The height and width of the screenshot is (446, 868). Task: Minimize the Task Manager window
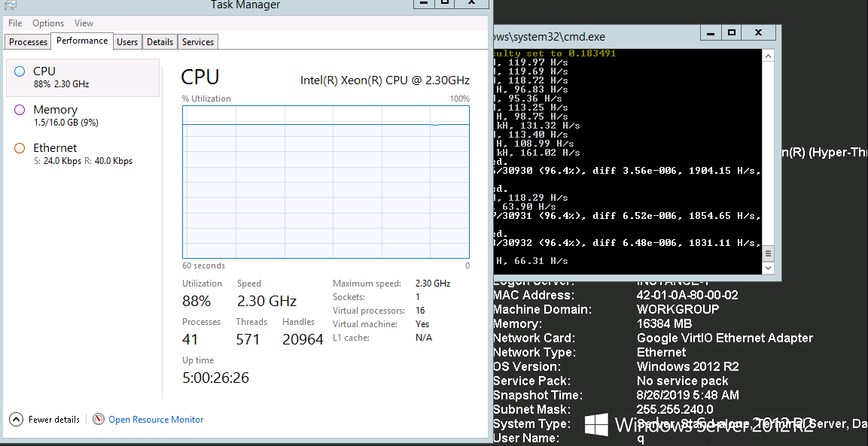click(x=424, y=3)
